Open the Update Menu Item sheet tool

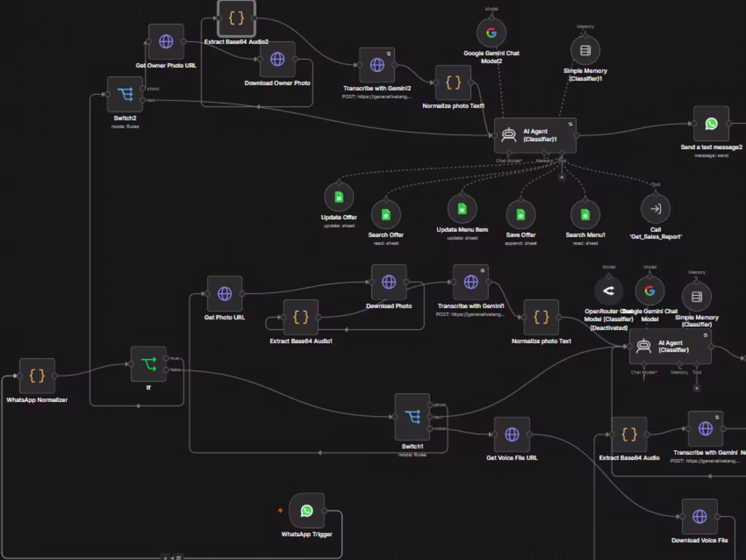pos(462,209)
